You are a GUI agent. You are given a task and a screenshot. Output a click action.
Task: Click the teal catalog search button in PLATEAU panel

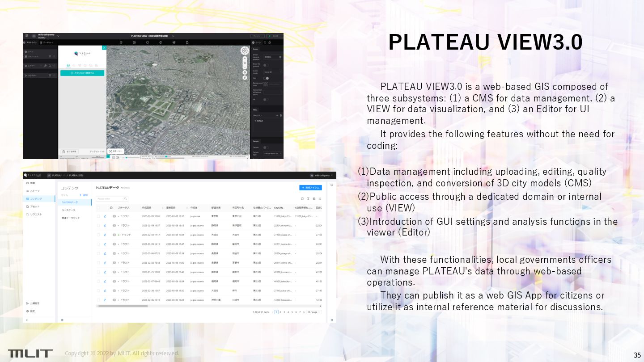[x=82, y=73]
